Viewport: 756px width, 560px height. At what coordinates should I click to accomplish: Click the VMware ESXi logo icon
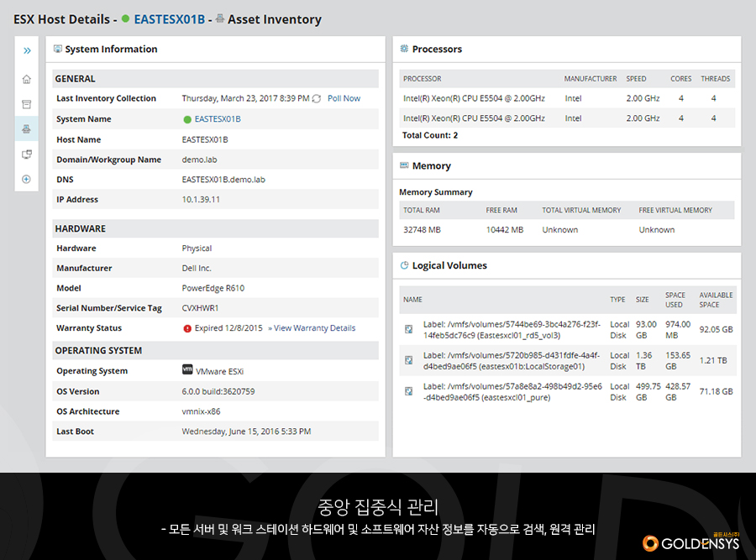187,369
